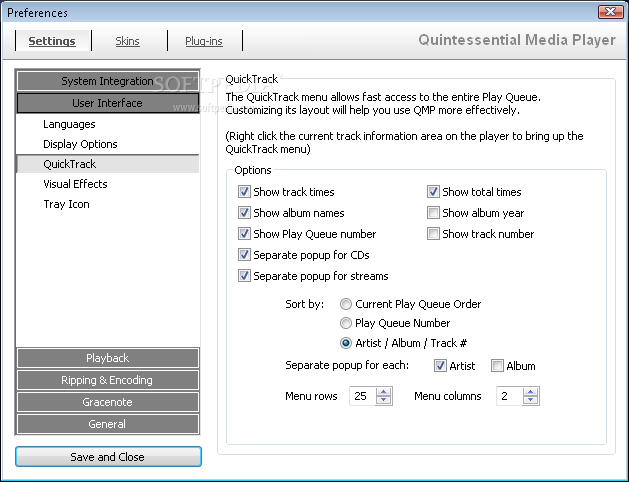The image size is (629, 482).
Task: Expand the System Integration section
Action: click(x=108, y=81)
